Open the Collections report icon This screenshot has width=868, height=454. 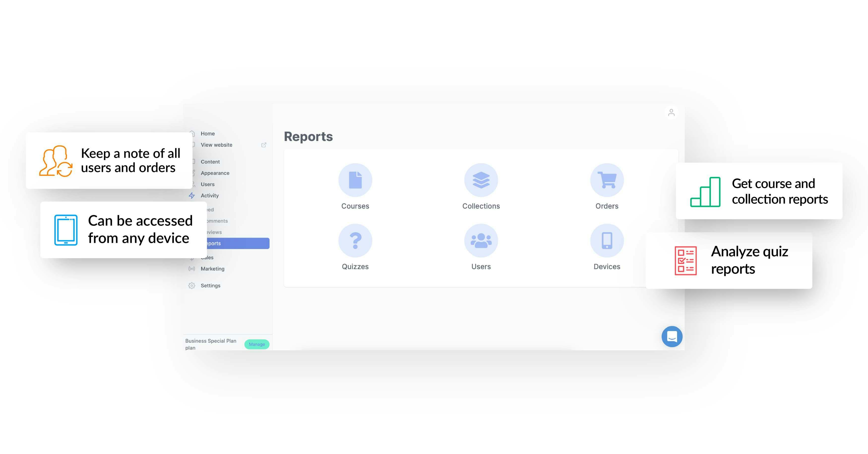pos(481,180)
